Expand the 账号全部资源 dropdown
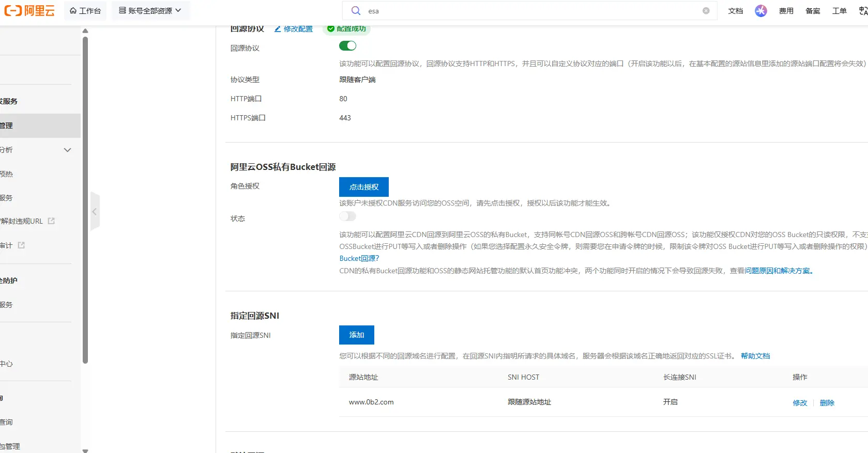Image resolution: width=868 pixels, height=453 pixels. click(150, 11)
